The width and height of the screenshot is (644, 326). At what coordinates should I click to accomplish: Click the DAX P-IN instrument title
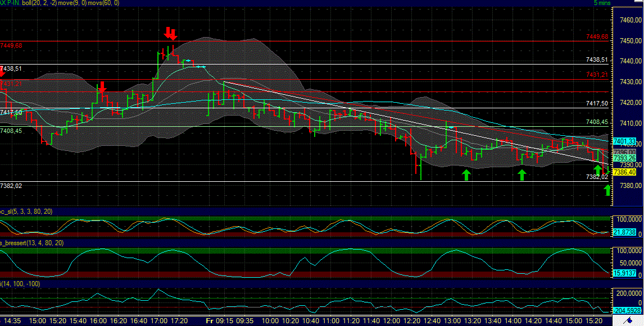tap(10, 3)
